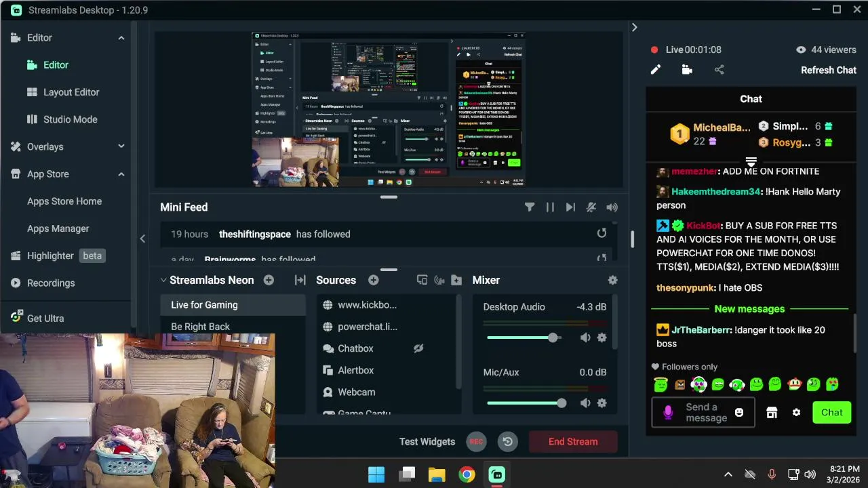Viewport: 868px width, 488px height.
Task: Select the Be Right Back scene
Action: pos(233,326)
